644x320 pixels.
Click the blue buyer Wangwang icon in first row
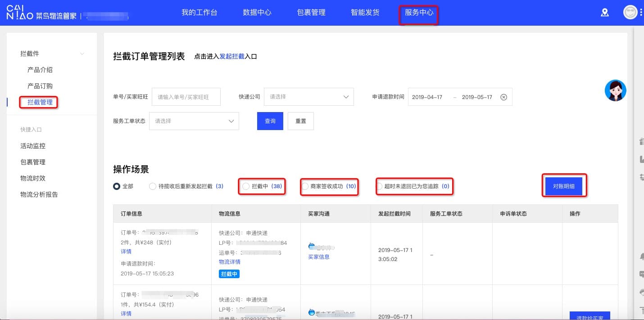(x=312, y=246)
